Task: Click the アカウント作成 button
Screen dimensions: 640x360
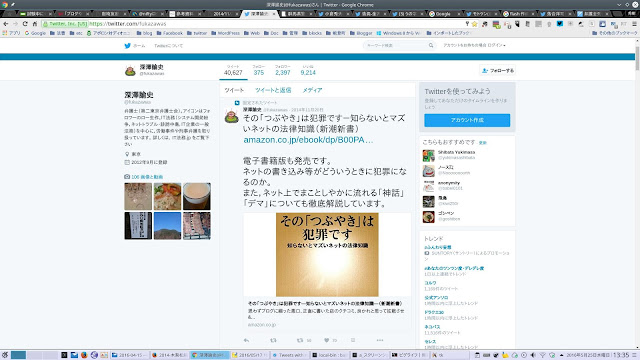Action: click(x=467, y=120)
